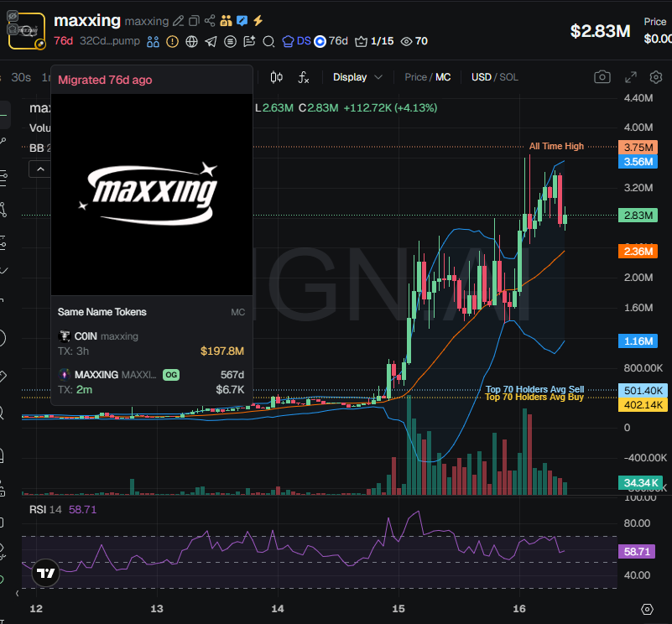Click the magnifier search icon in token header
Image resolution: width=672 pixels, height=624 pixels.
click(x=268, y=42)
